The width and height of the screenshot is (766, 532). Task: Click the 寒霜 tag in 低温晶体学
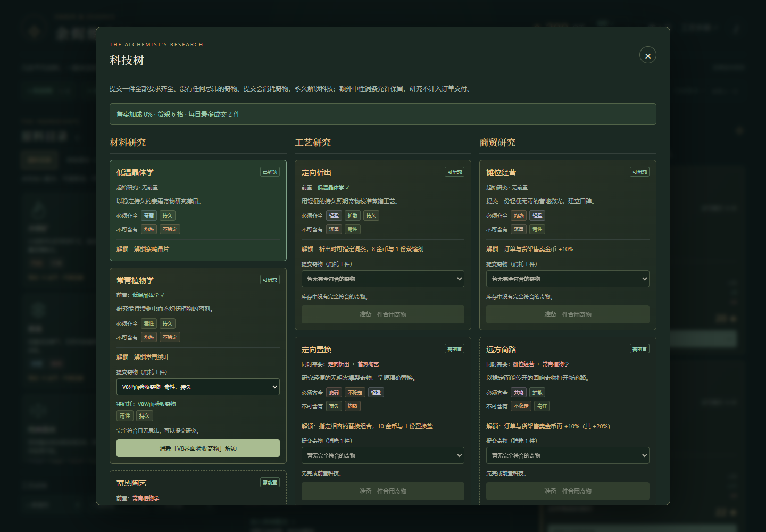(149, 215)
